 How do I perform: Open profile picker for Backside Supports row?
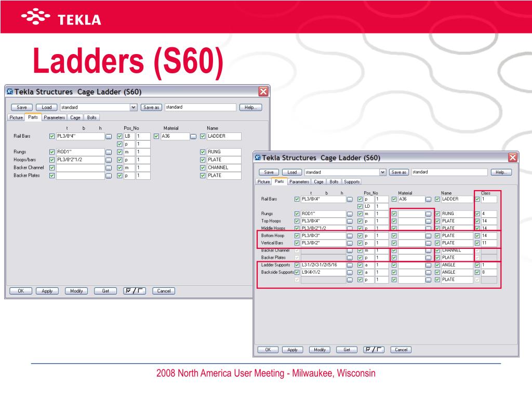click(x=350, y=273)
